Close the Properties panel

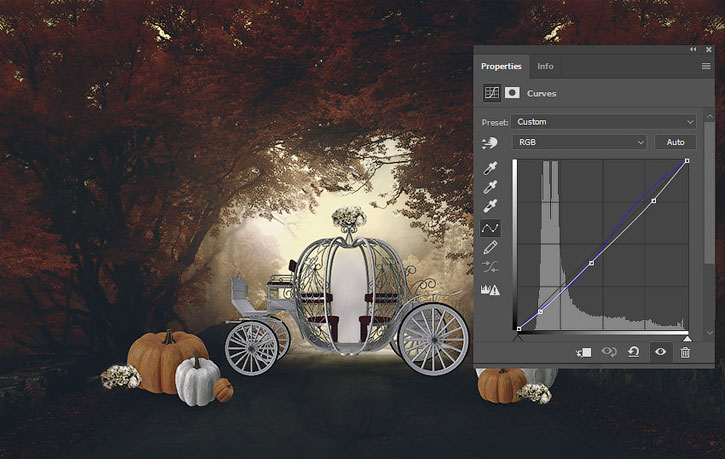tap(708, 49)
